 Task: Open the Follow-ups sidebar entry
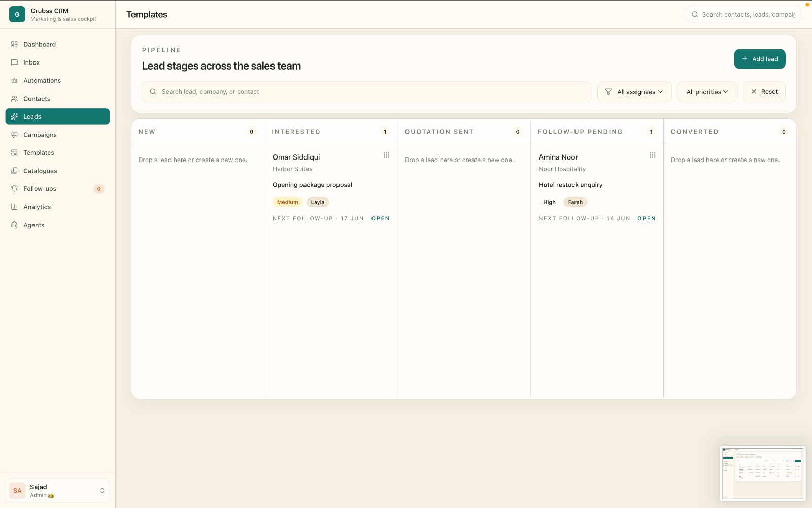(x=57, y=188)
